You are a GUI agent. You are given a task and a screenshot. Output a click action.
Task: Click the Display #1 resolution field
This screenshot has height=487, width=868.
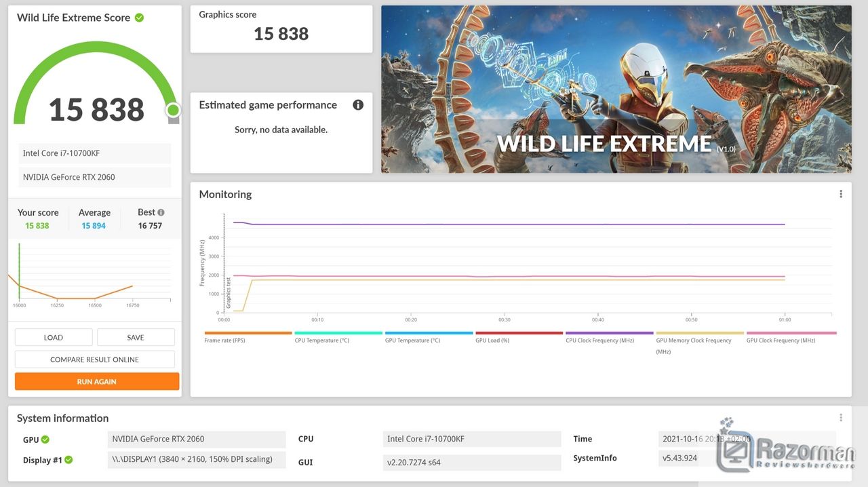(x=197, y=460)
